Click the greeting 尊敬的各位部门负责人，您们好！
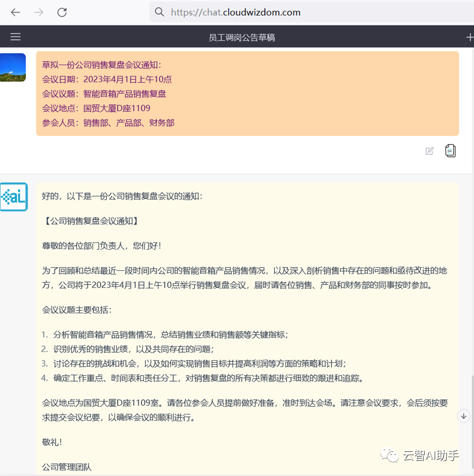The height and width of the screenshot is (476, 474). tap(101, 246)
